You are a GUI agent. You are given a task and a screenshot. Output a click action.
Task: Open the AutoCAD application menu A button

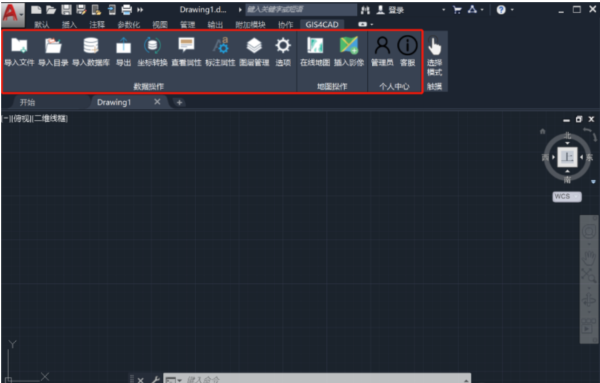pyautogui.click(x=12, y=14)
